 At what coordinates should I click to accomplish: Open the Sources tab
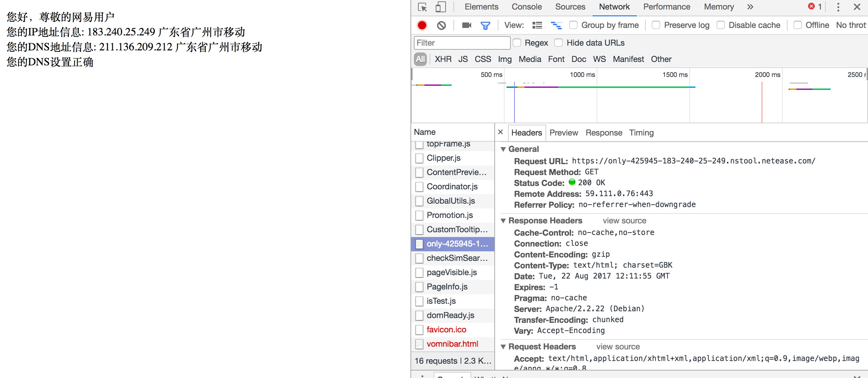pos(570,7)
